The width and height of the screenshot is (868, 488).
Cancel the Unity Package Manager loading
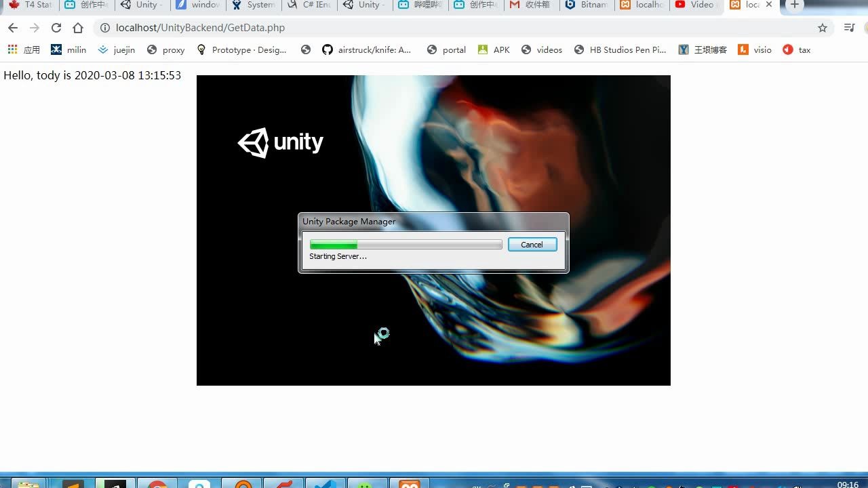click(532, 245)
